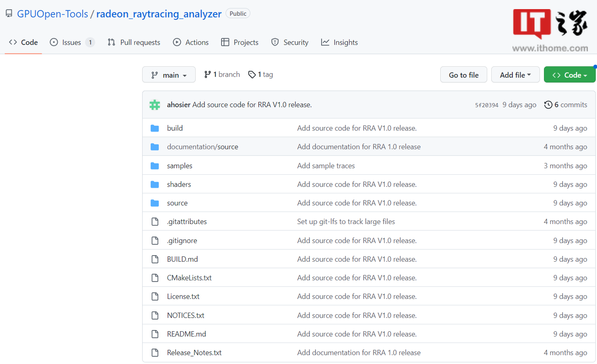Open the radeon_raytracing_analyzer repository link
The width and height of the screenshot is (597, 364).
tap(159, 14)
